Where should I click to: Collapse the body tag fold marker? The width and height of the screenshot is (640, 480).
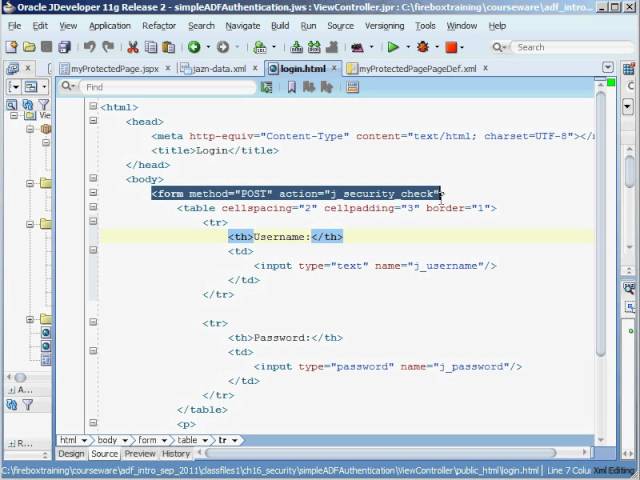click(93, 178)
